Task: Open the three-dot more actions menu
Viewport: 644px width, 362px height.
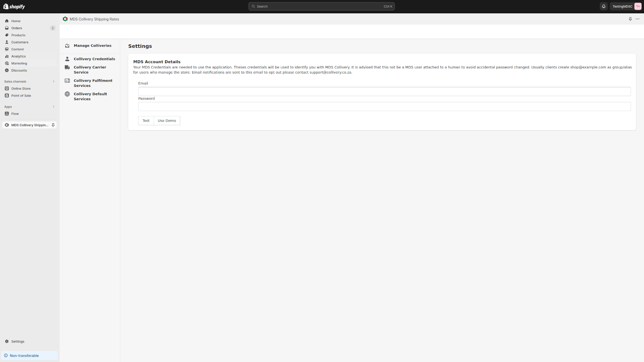Action: 638,19
